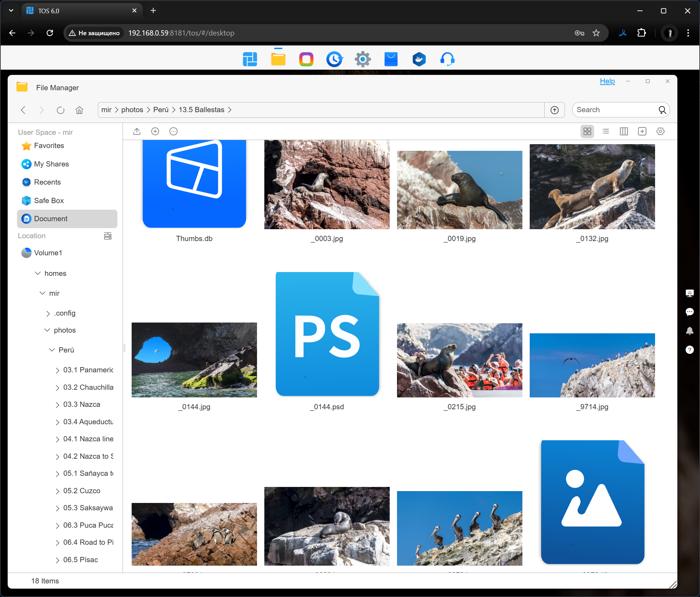Expand the 03.3 Nazca folder
Image resolution: width=700 pixels, height=597 pixels.
[x=57, y=405]
